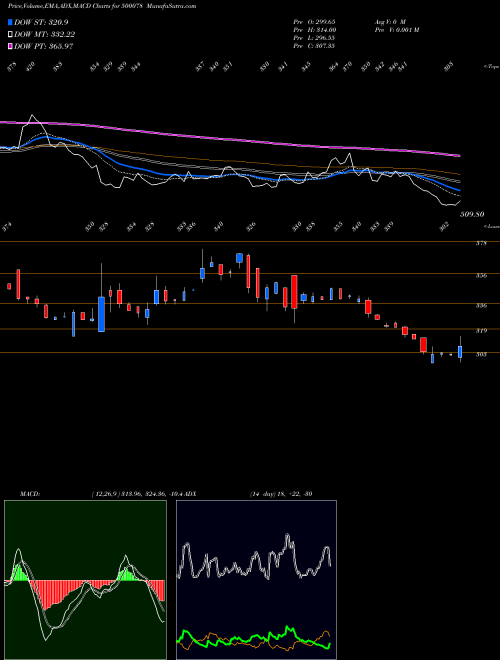Click the 'Avg V: 0 M' volume text
The height and width of the screenshot is (660, 500).
389,21
